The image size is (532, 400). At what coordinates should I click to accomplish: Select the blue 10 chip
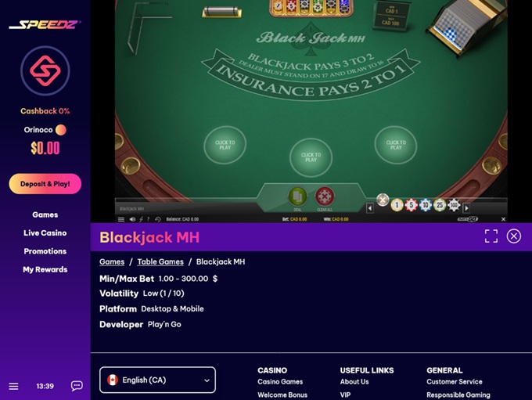pyautogui.click(x=426, y=205)
